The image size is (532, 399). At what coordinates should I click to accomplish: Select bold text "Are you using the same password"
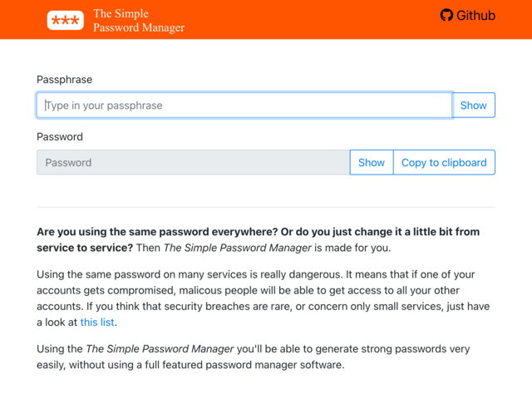click(123, 232)
